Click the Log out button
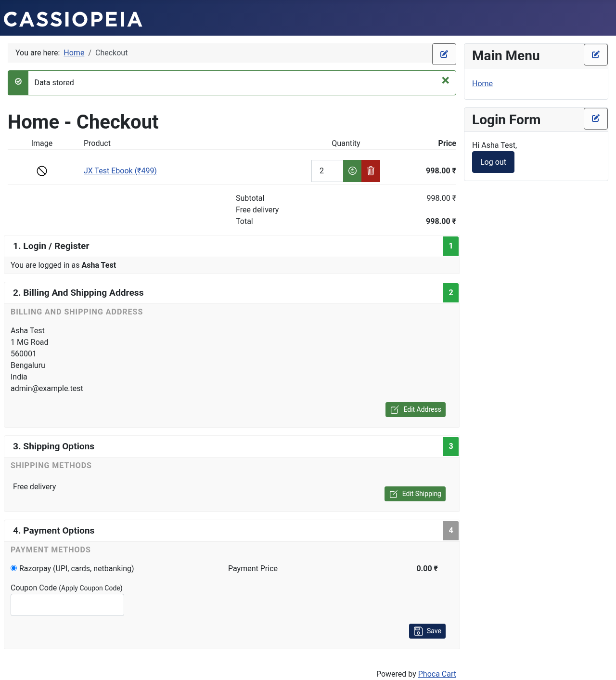The width and height of the screenshot is (616, 680). pyautogui.click(x=493, y=162)
